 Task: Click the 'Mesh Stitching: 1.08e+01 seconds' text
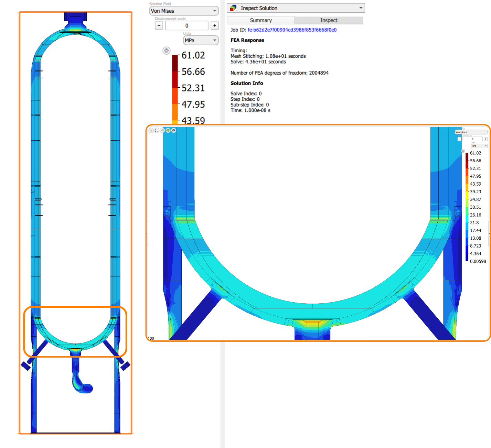pos(268,56)
